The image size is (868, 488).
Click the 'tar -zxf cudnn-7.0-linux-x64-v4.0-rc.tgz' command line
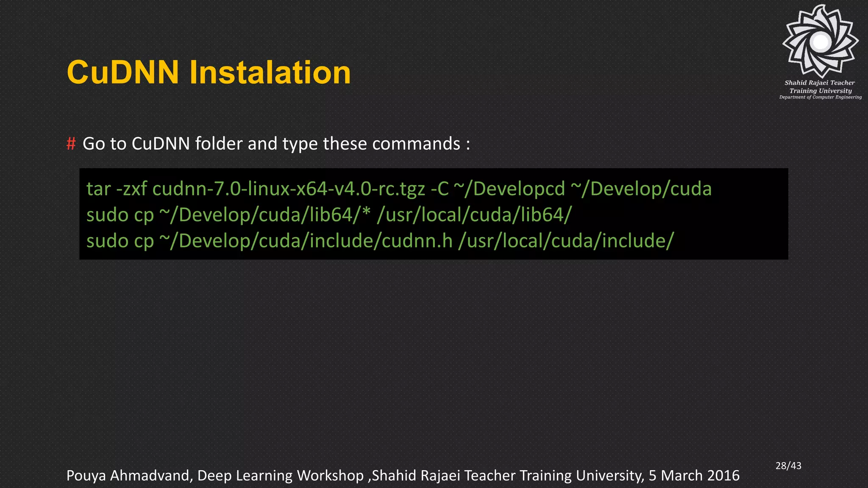(399, 189)
